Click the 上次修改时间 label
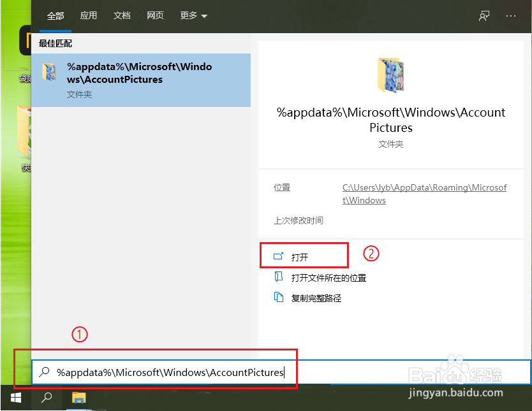The width and height of the screenshot is (532, 411). point(299,220)
